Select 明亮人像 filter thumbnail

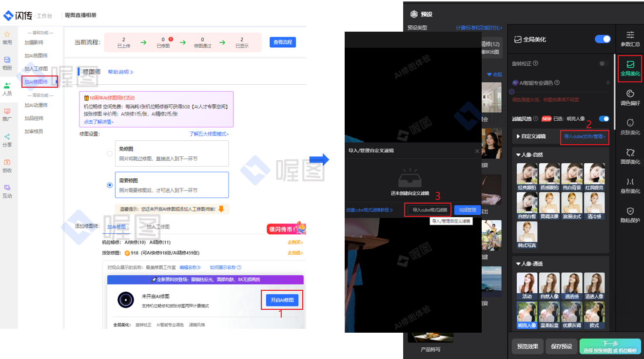point(527,315)
